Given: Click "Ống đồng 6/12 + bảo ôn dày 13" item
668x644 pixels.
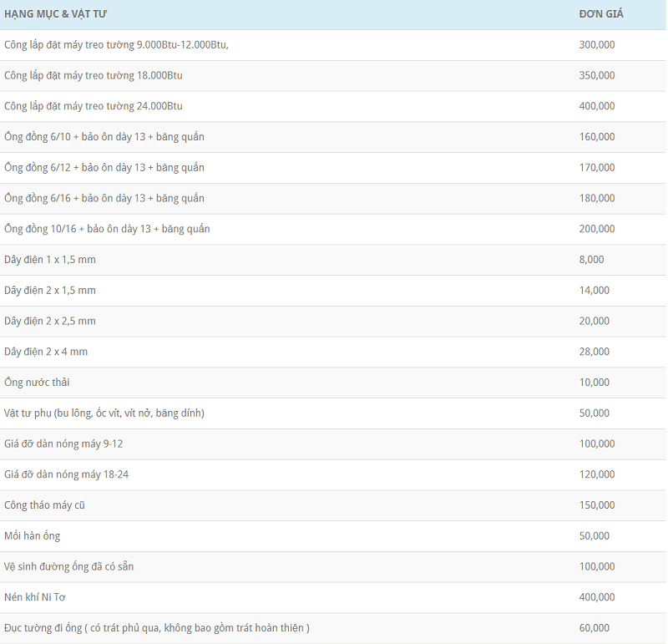Looking at the screenshot, I should coord(104,168).
